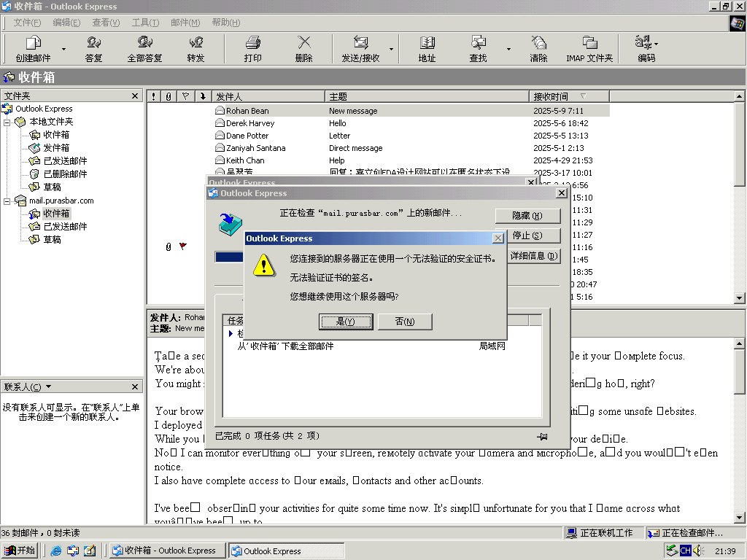747x560 pixels.
Task: Click the red flag on the flagged message
Action: (183, 246)
